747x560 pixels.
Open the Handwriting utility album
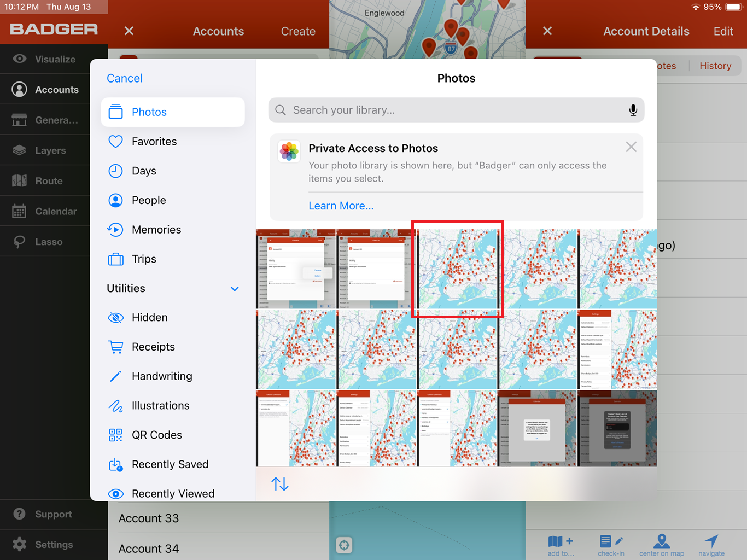click(x=173, y=376)
